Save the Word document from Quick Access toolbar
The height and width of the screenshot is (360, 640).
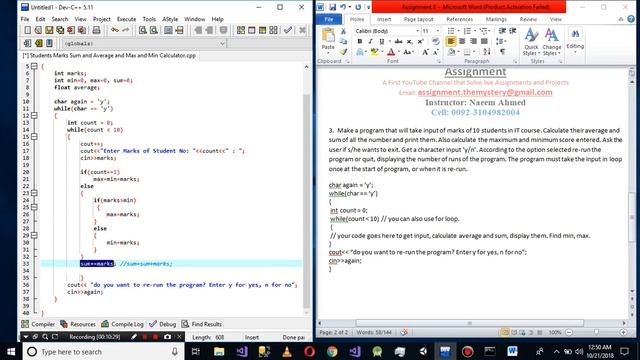tap(333, 7)
